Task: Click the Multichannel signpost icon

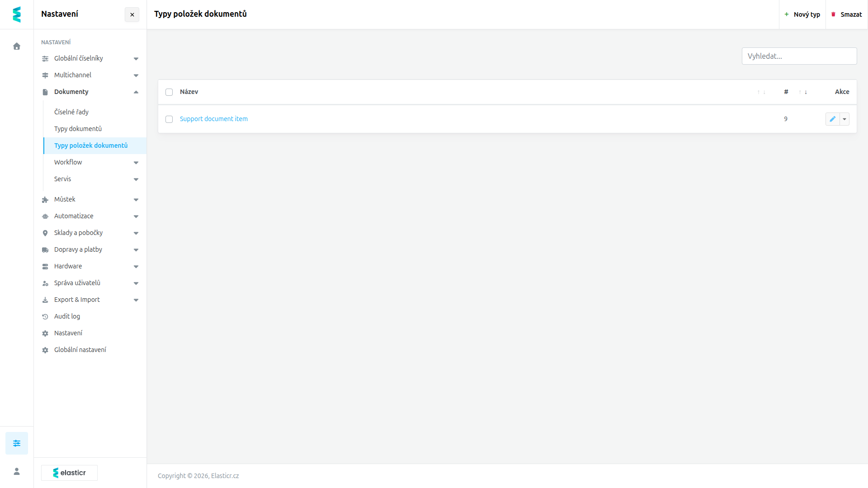Action: [45, 75]
